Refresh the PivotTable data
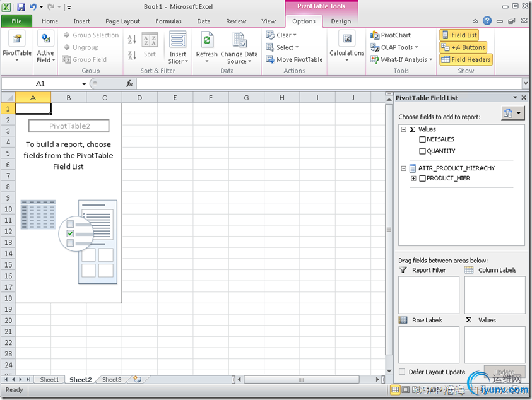 coord(206,39)
